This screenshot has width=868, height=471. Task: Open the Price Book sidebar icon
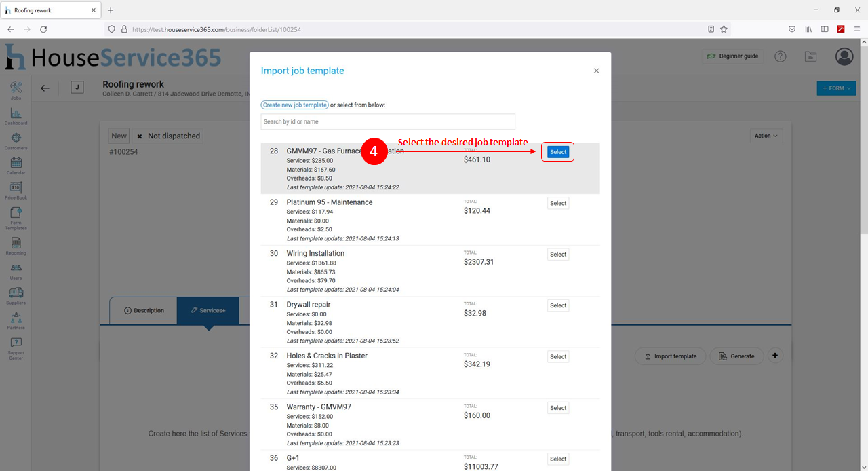tap(16, 191)
